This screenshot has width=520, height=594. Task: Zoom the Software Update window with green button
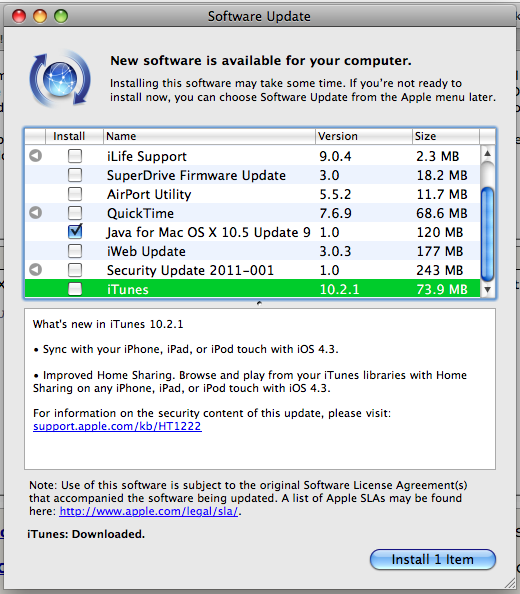tap(61, 16)
